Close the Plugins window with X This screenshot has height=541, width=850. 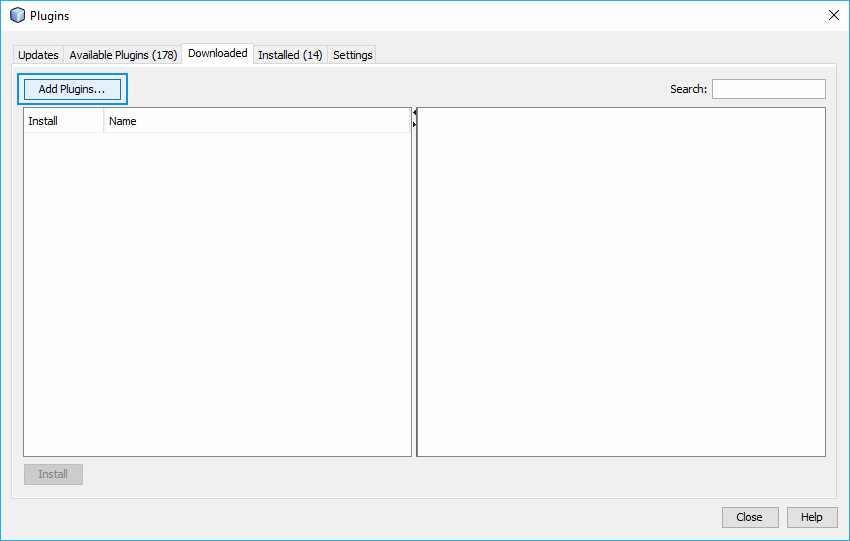(x=834, y=15)
